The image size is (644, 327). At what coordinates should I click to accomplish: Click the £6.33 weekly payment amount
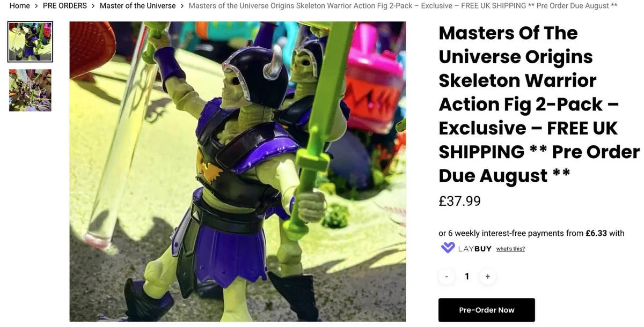[596, 233]
